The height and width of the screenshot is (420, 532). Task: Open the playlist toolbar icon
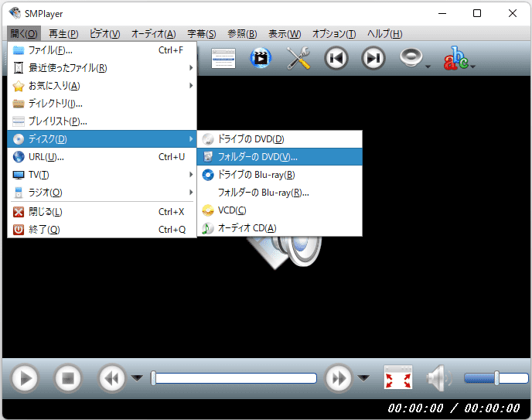(223, 58)
